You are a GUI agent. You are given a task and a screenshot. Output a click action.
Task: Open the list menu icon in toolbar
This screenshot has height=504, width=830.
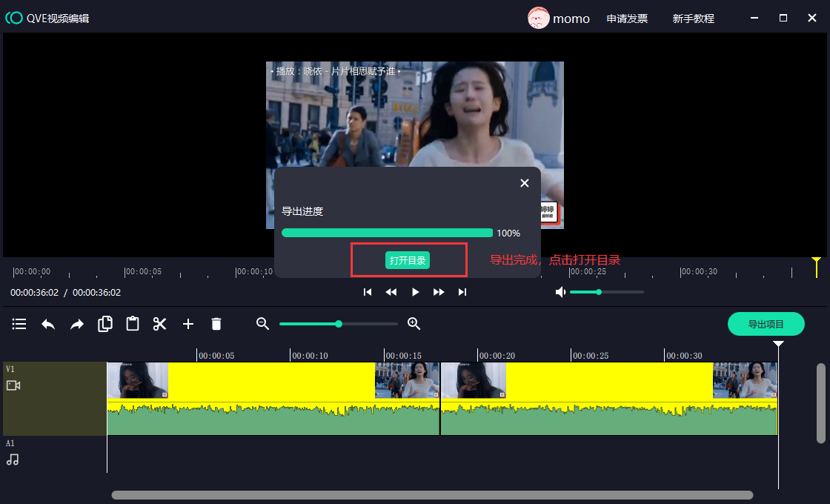pos(19,324)
